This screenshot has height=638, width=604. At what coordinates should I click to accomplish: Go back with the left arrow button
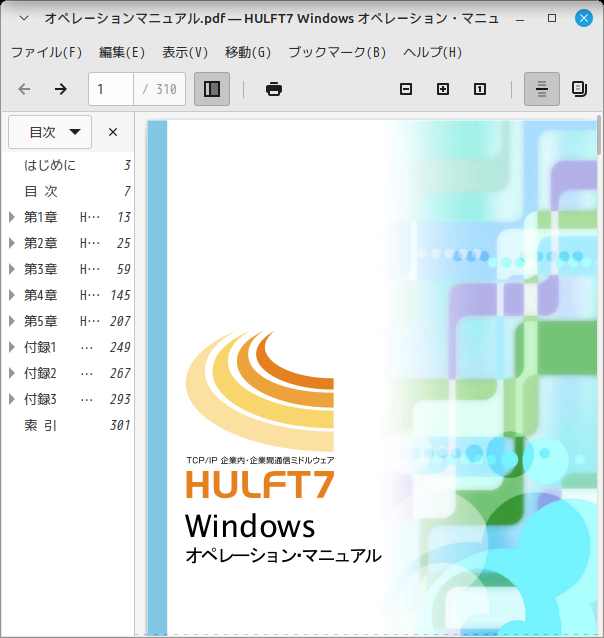(24, 89)
